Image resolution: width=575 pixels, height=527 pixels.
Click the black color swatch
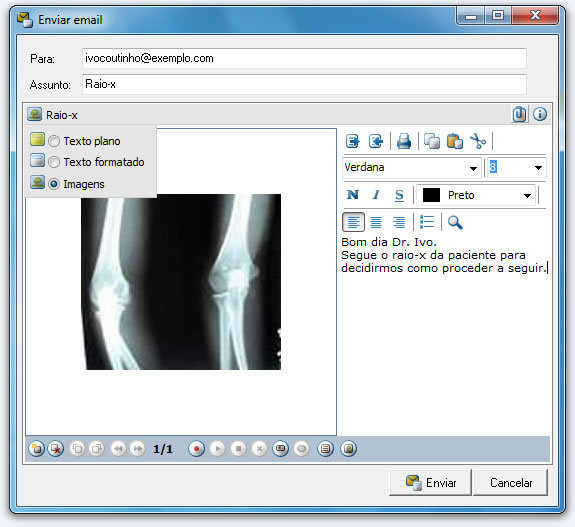[431, 195]
